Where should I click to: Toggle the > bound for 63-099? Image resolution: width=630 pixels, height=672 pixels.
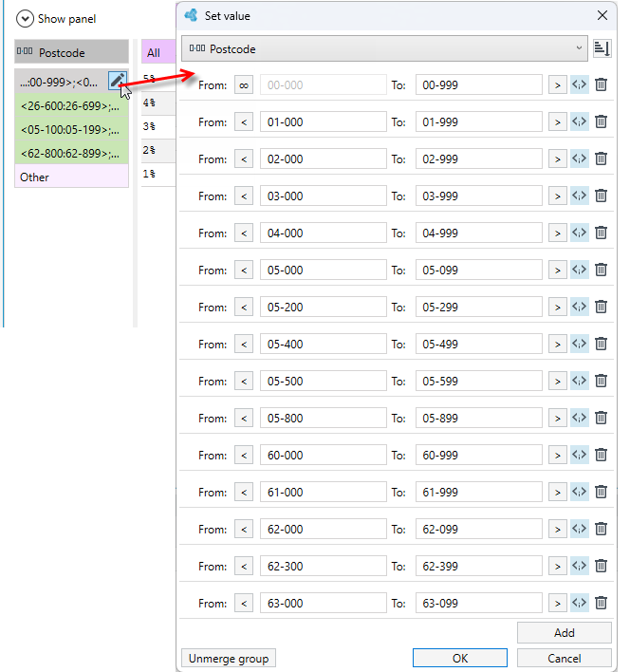558,603
